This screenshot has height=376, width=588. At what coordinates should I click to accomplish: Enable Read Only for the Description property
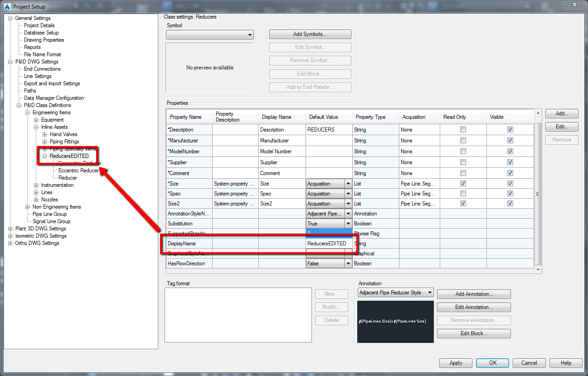click(462, 129)
